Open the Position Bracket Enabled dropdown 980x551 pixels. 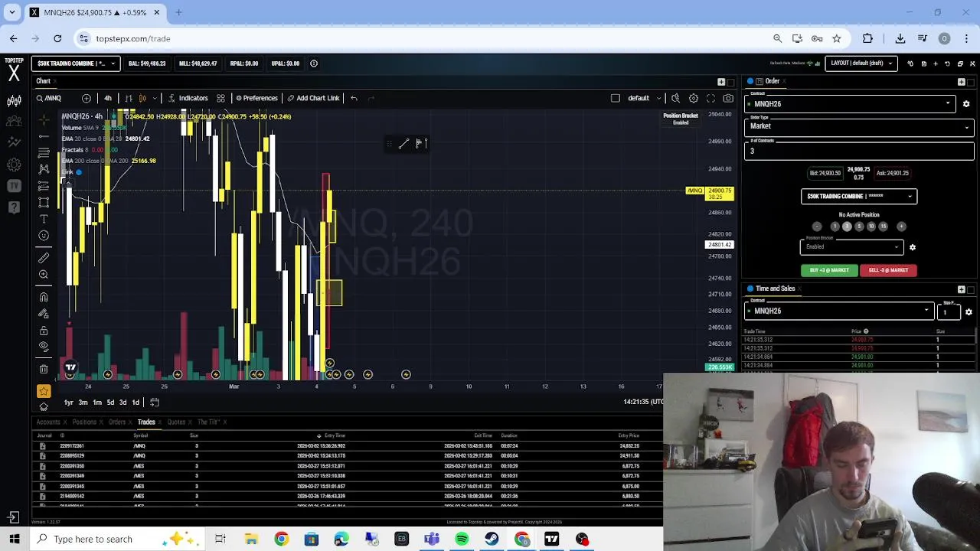(852, 246)
